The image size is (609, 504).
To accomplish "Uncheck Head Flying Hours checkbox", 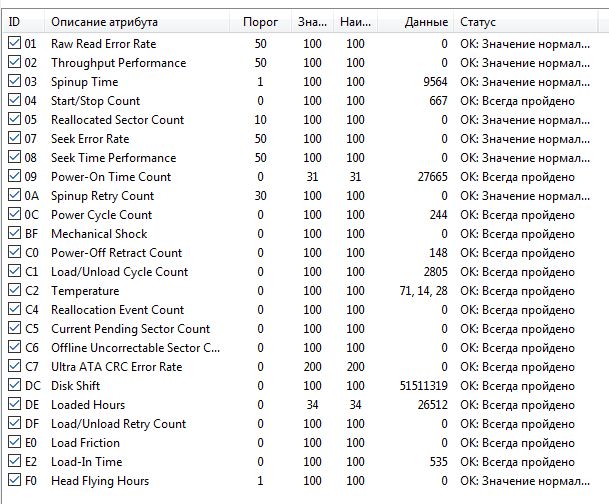I will [14, 480].
